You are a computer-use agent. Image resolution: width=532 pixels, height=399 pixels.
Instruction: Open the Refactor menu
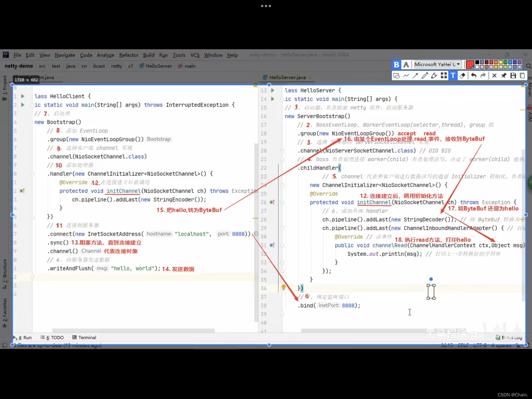pos(129,55)
